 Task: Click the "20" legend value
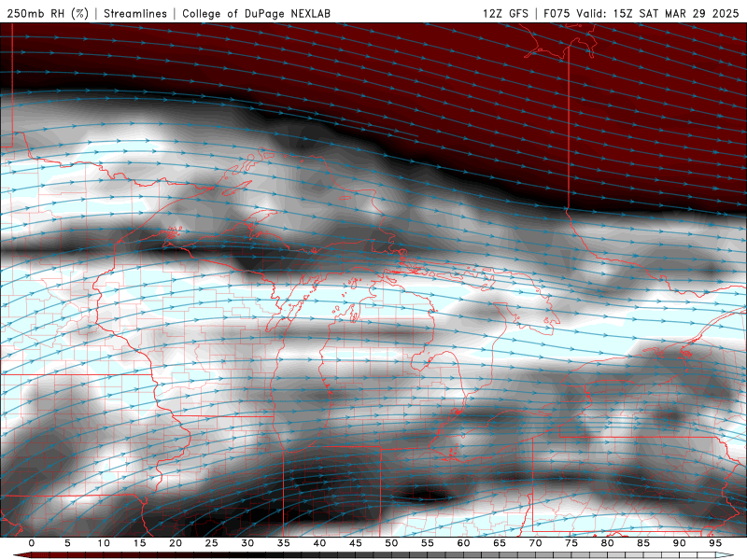[176, 543]
